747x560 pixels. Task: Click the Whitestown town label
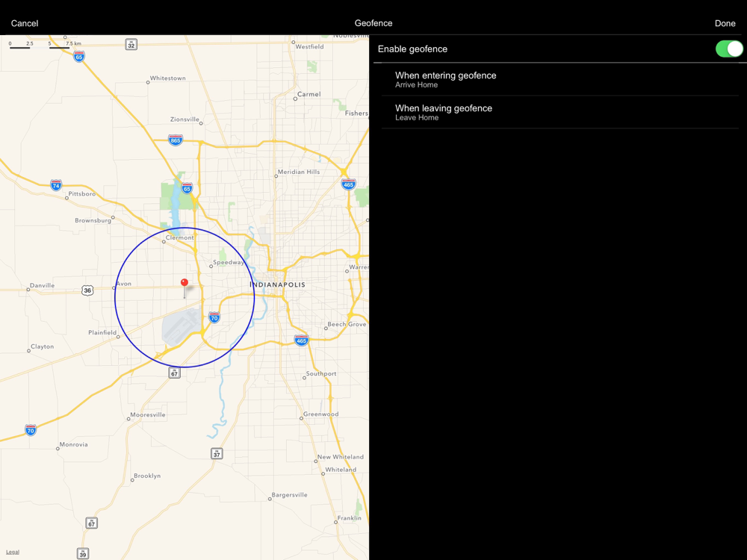tap(167, 78)
